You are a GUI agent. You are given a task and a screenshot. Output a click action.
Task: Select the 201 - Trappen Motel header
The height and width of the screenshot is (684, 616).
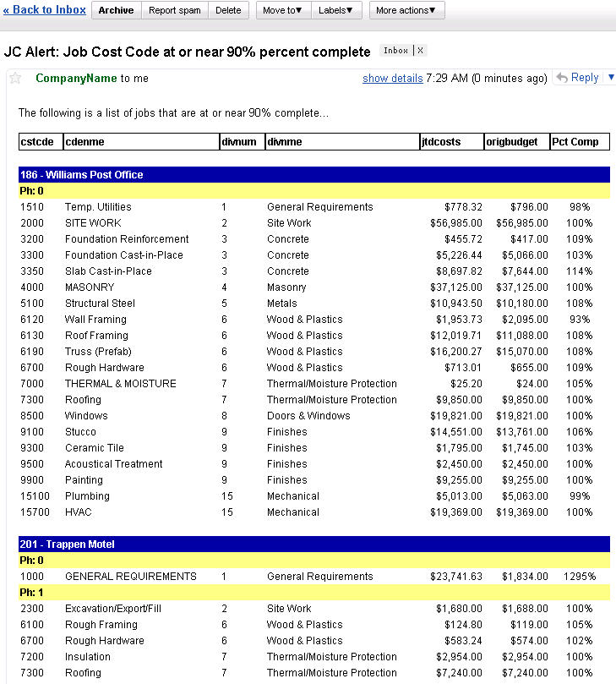[67, 544]
